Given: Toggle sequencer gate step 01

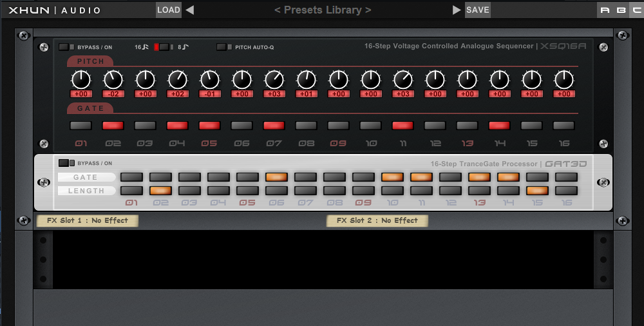Looking at the screenshot, I should 81,126.
